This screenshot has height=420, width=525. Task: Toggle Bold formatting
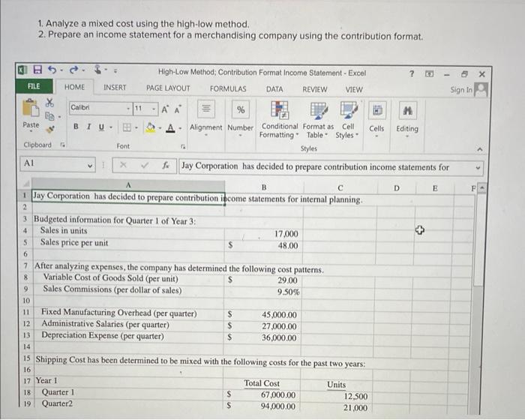coord(76,127)
